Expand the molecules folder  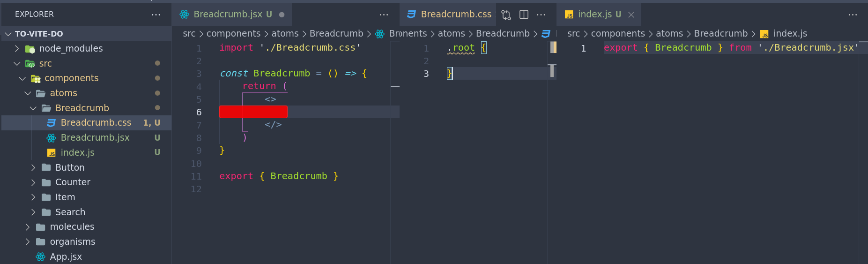[28, 227]
